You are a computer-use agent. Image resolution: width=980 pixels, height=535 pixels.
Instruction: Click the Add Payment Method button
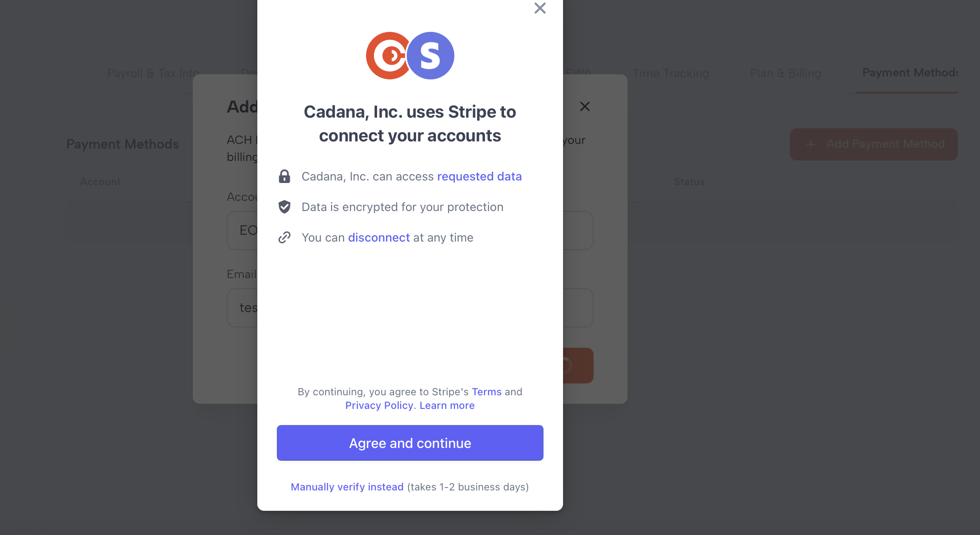point(873,144)
